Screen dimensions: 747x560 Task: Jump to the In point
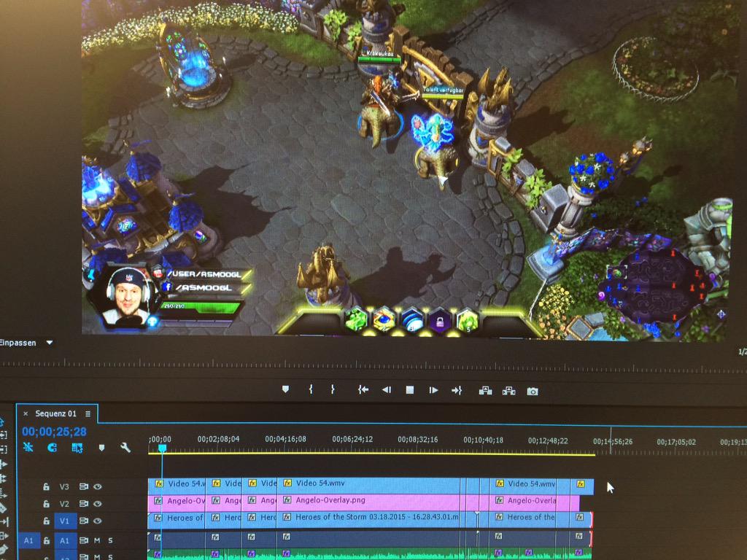(363, 390)
